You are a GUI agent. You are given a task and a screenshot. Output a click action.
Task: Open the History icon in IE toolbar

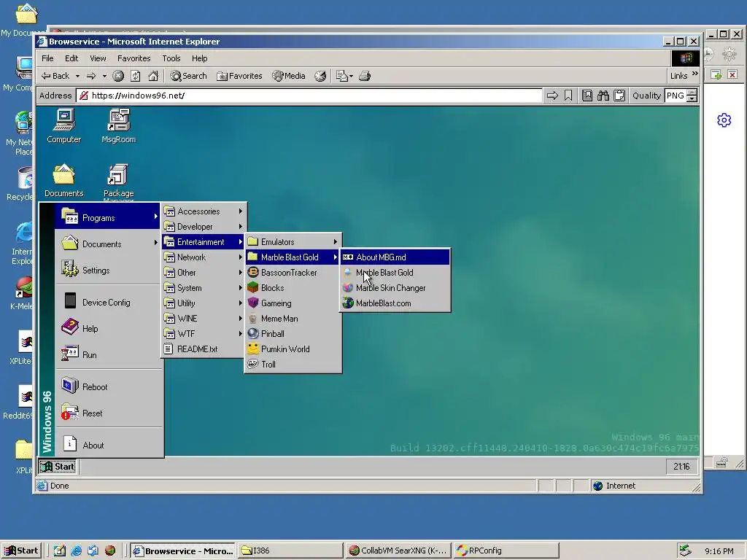click(321, 76)
